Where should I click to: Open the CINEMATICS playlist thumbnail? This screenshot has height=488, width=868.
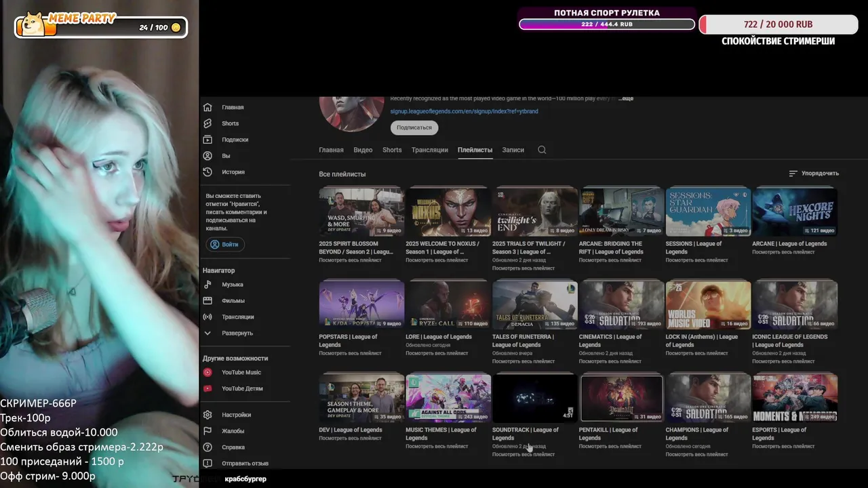(x=621, y=305)
